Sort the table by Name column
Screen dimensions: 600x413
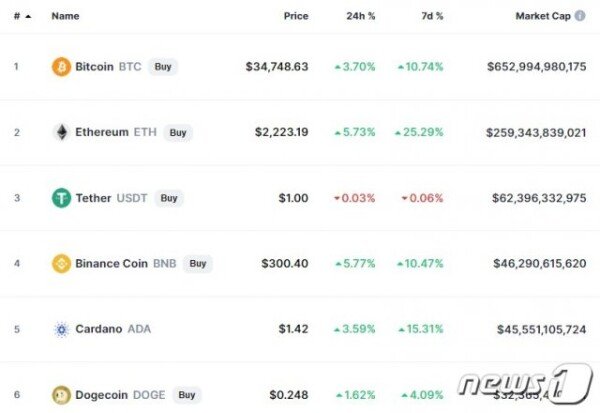65,16
